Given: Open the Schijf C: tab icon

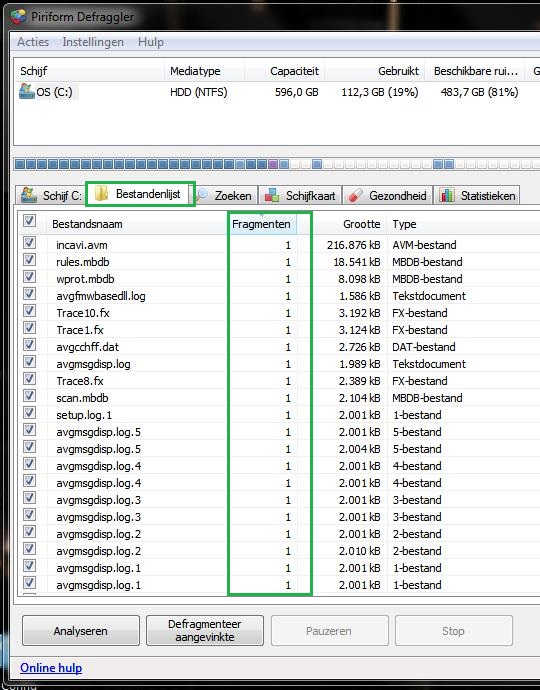Looking at the screenshot, I should 29,195.
